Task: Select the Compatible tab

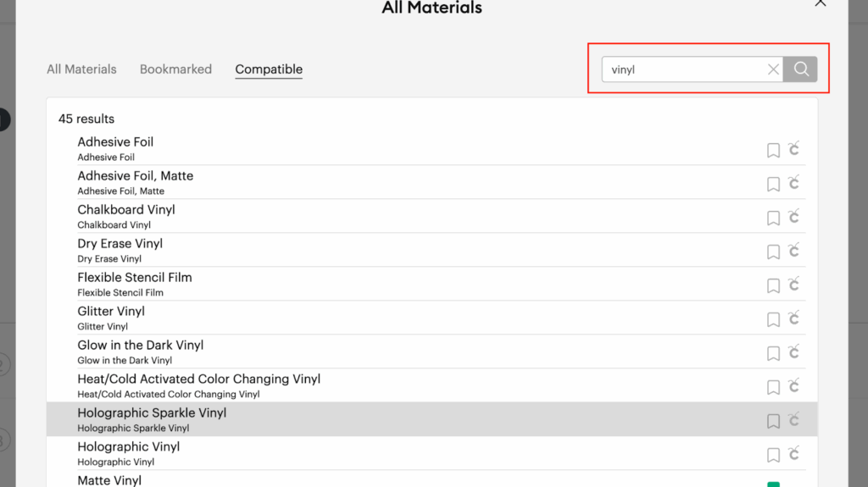Action: tap(269, 69)
